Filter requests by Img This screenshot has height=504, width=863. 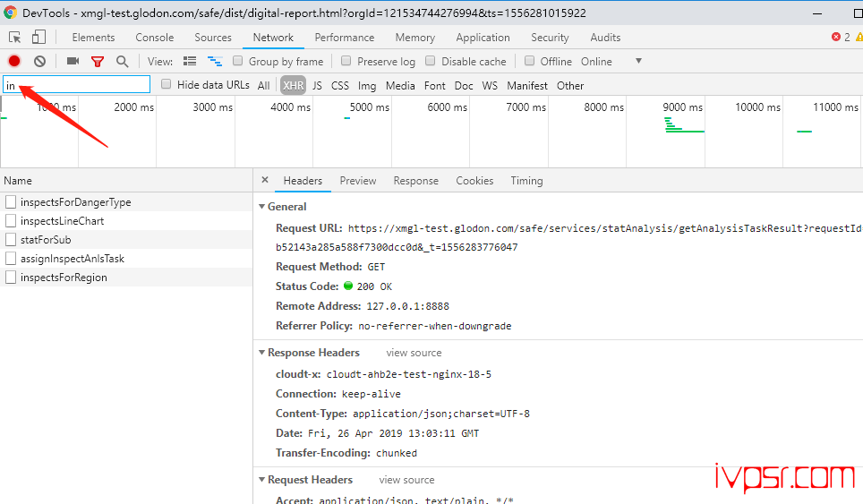[367, 85]
